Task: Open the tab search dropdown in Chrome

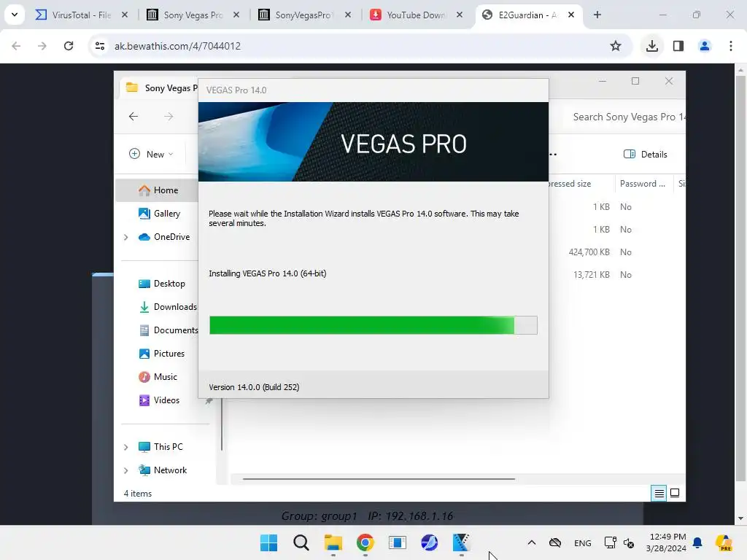Action: 15,15
